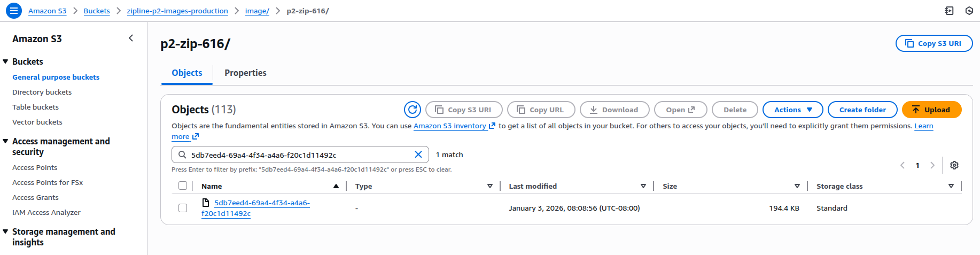Click the prefix search input field
This screenshot has height=255, width=980.
(x=300, y=154)
